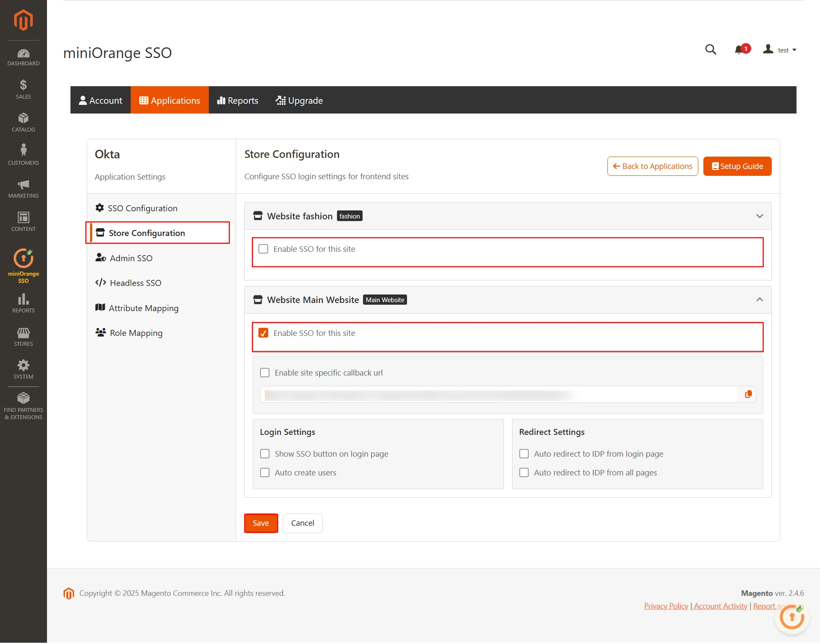This screenshot has width=820, height=644.
Task: Enable SSO for the fashion website
Action: pyautogui.click(x=263, y=249)
